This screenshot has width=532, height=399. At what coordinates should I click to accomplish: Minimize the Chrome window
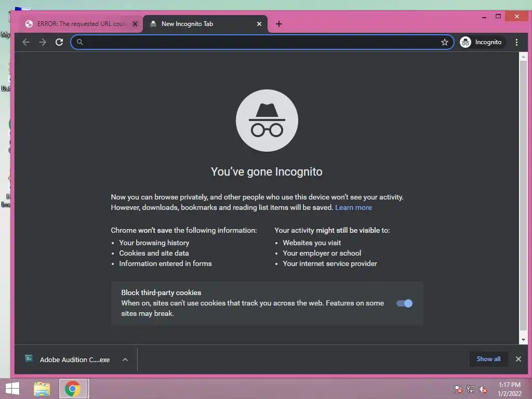(484, 17)
